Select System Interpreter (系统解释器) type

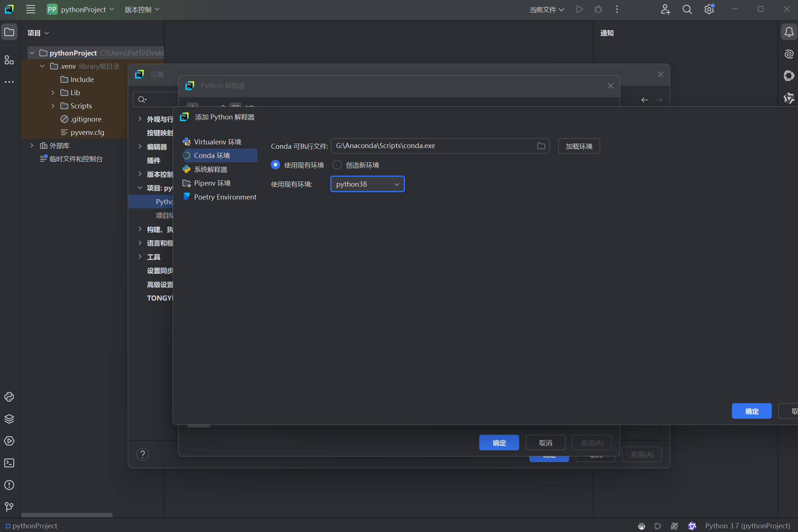pyautogui.click(x=220, y=169)
